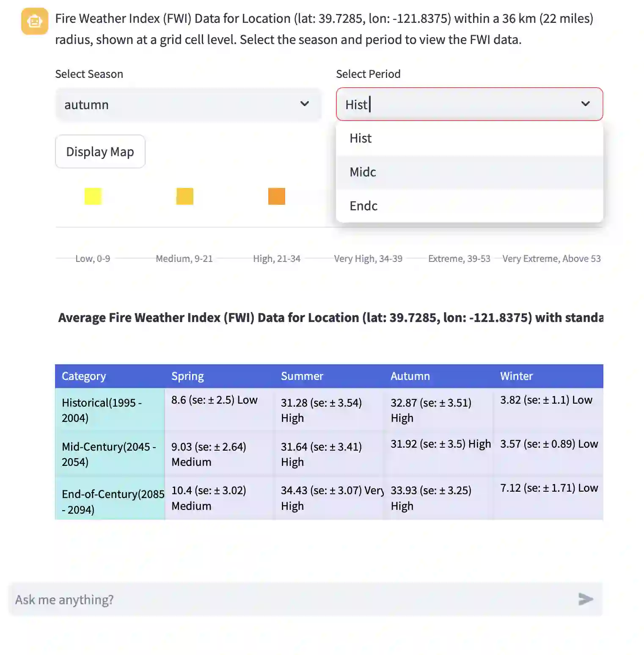Click the 'Select Period' label
The width and height of the screenshot is (644, 655).
point(368,74)
